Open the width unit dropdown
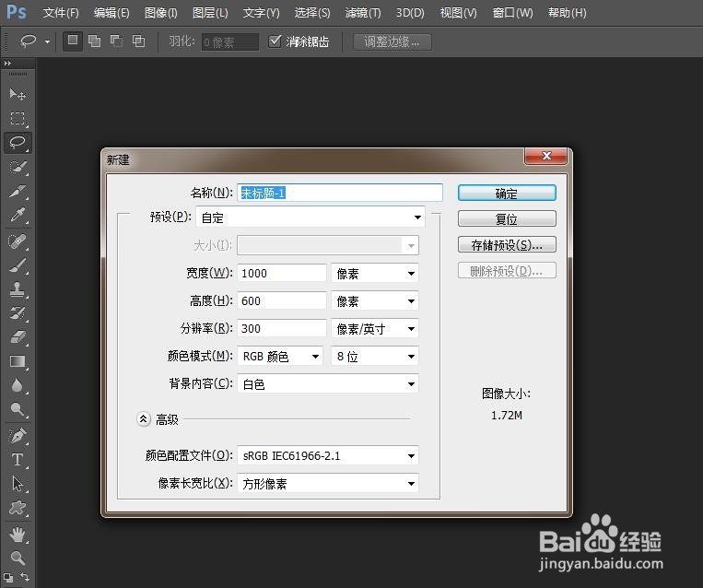This screenshot has height=588, width=703. tap(374, 273)
